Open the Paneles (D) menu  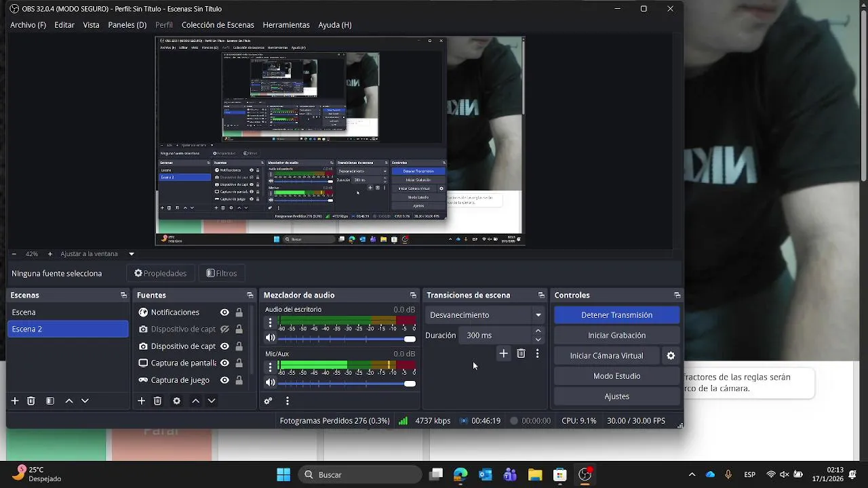pyautogui.click(x=127, y=25)
